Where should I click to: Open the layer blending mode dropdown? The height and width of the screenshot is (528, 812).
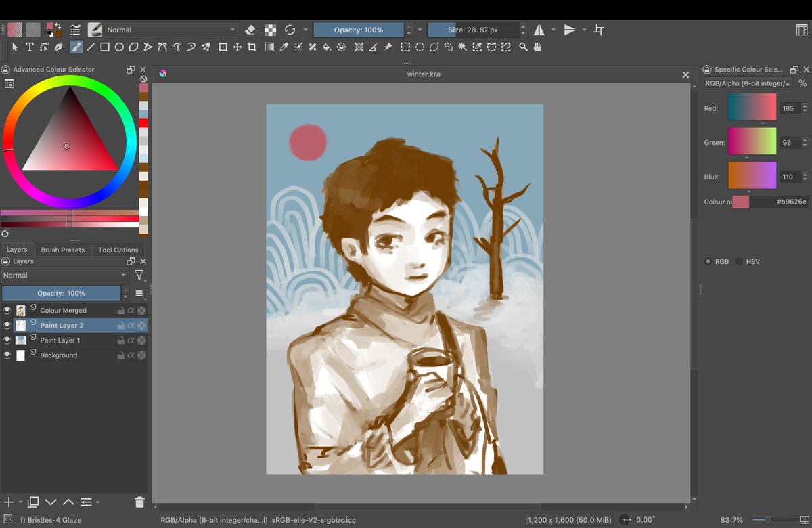pyautogui.click(x=64, y=276)
